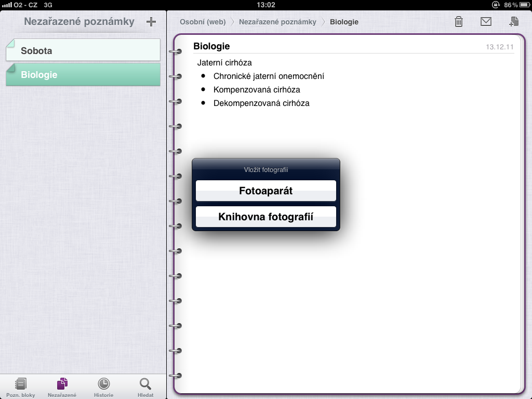Email the note using the envelope icon
The width and height of the screenshot is (532, 399).
pos(486,21)
